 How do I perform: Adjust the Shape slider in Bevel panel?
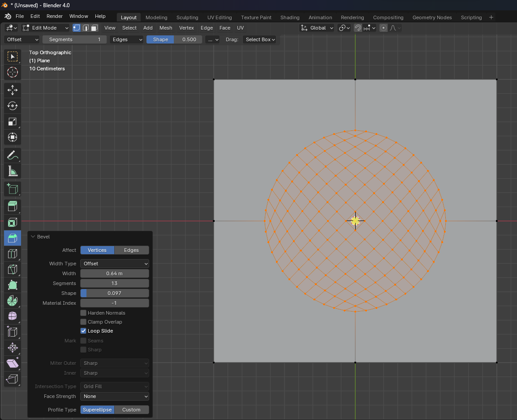point(114,293)
